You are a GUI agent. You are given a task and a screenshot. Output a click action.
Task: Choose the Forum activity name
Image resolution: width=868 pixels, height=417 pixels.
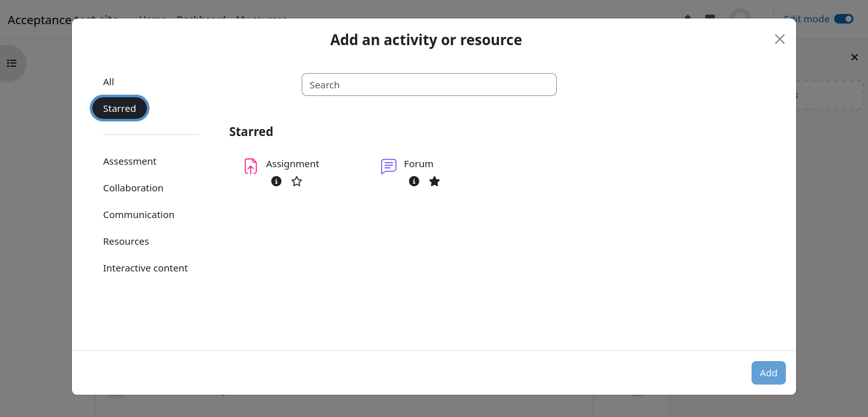419,164
